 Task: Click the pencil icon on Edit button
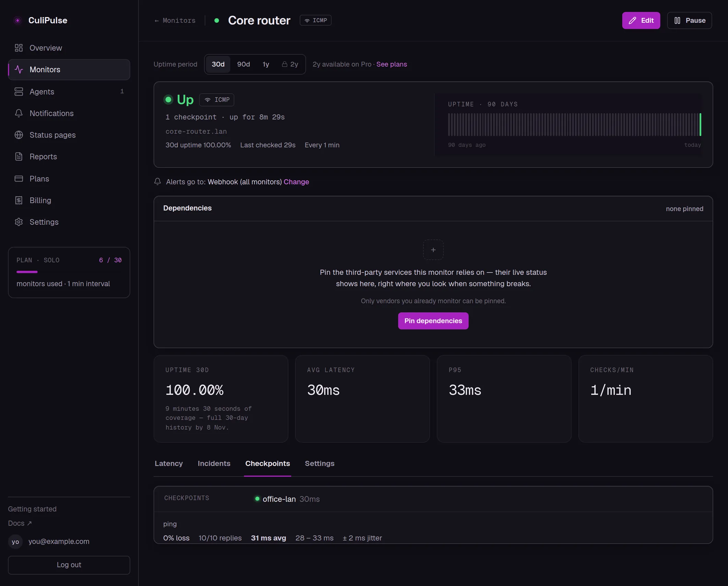click(x=632, y=21)
